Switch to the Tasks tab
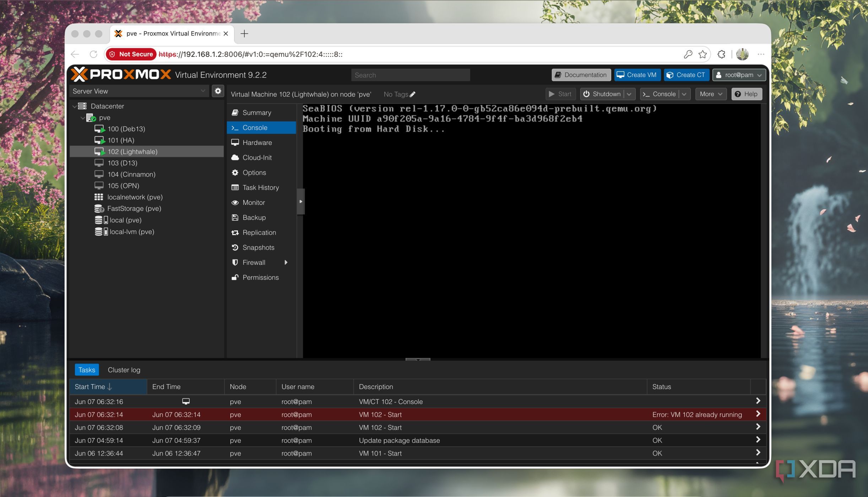The width and height of the screenshot is (868, 497). click(x=87, y=370)
